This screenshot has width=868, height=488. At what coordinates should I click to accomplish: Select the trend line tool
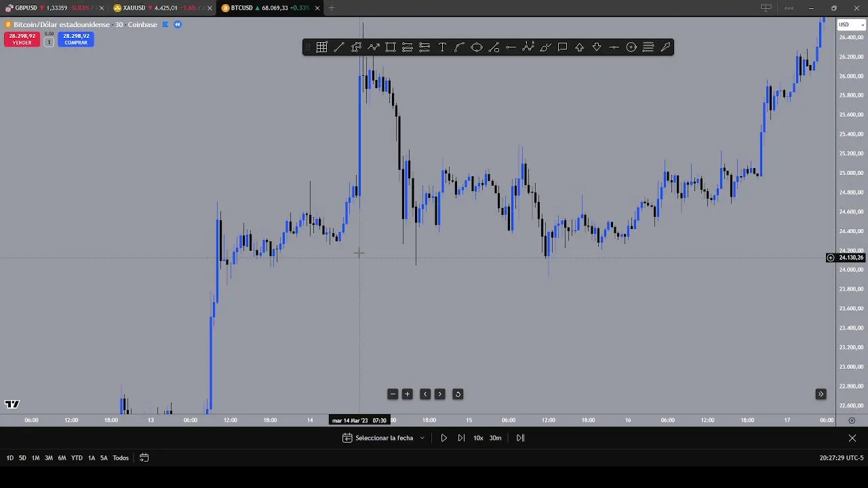338,47
